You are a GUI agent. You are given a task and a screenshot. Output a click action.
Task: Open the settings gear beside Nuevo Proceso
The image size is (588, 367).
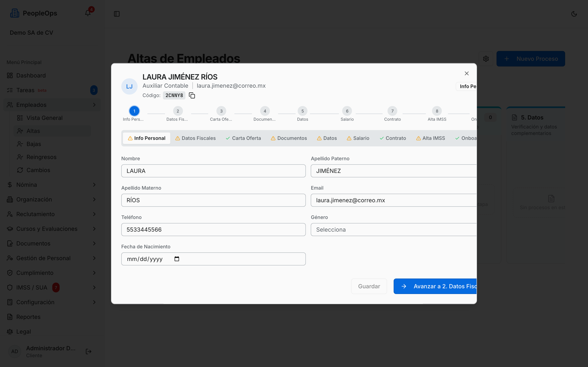(x=486, y=59)
